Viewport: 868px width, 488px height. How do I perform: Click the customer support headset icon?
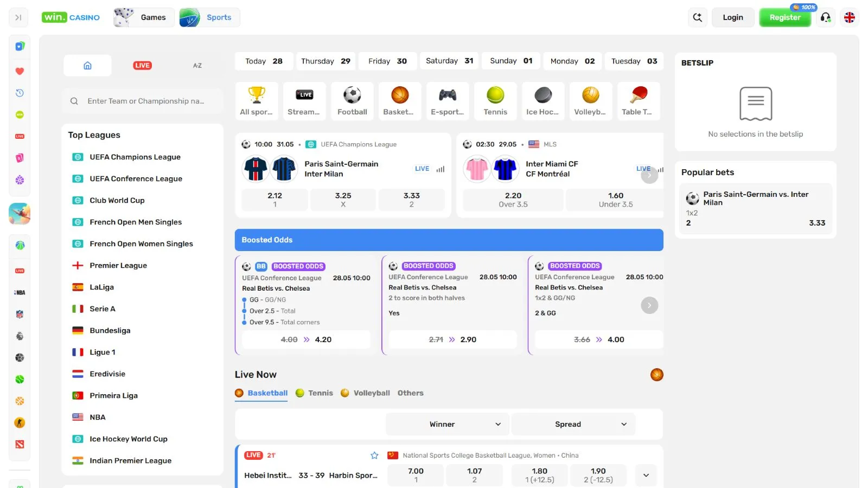(826, 17)
